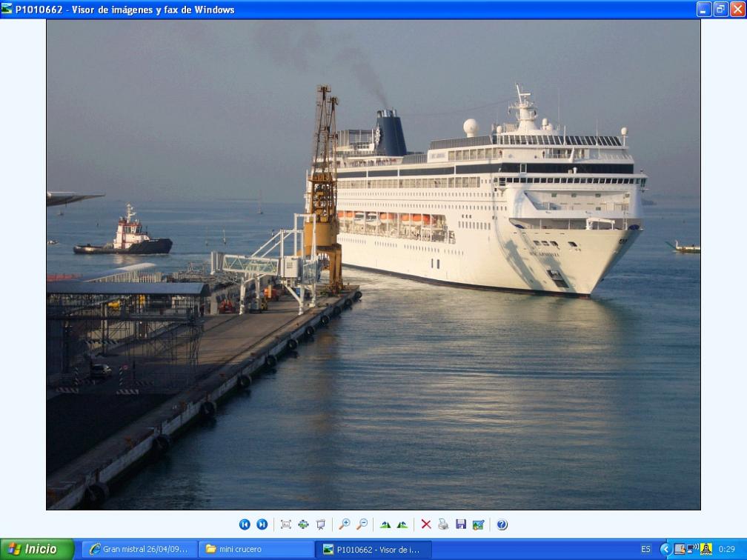Zoom out with the magnifier minus icon

point(362,524)
